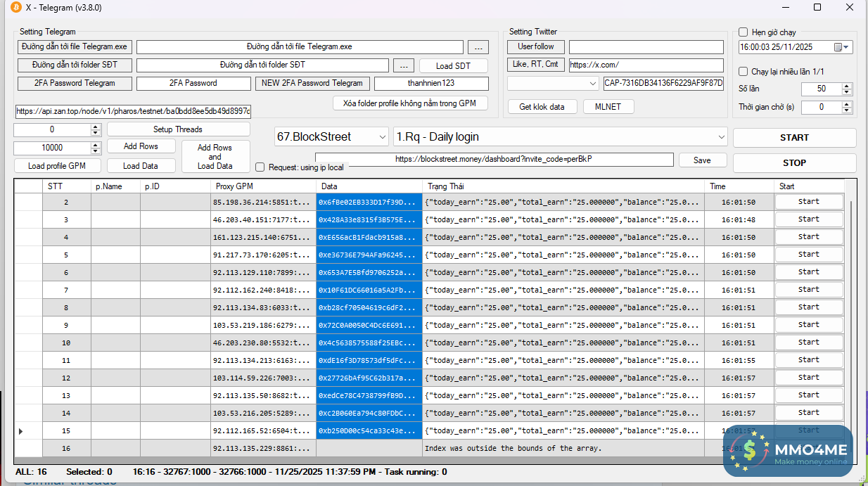Click the Data column header
Viewport: 868px width, 486px height.
coord(369,186)
